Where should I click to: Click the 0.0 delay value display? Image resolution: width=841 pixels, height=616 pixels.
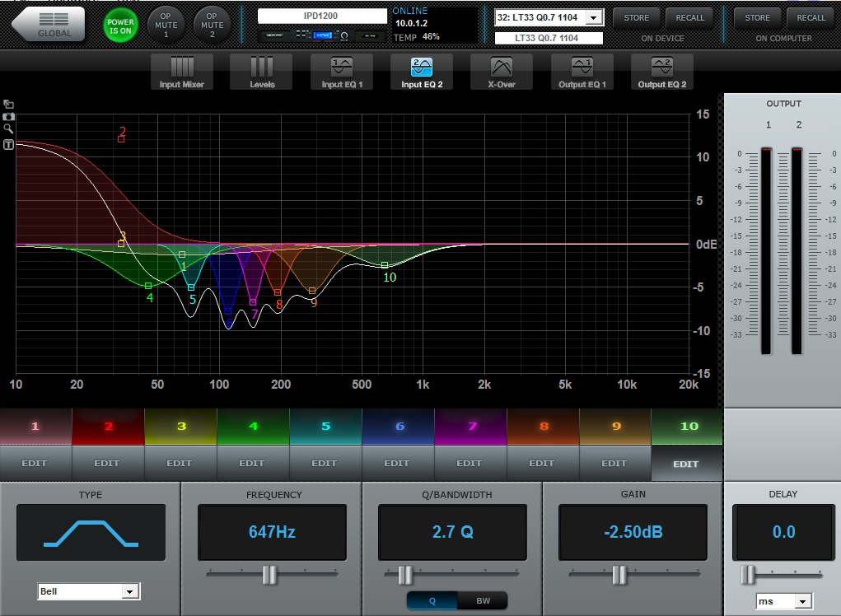point(783,532)
